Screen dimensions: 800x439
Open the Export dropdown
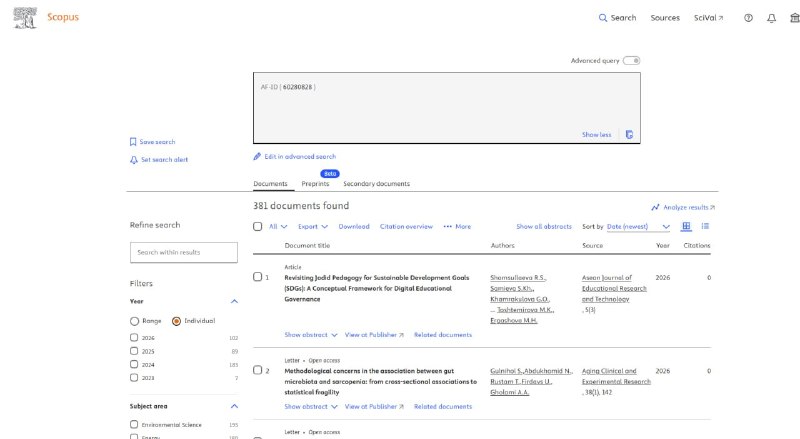coord(313,227)
